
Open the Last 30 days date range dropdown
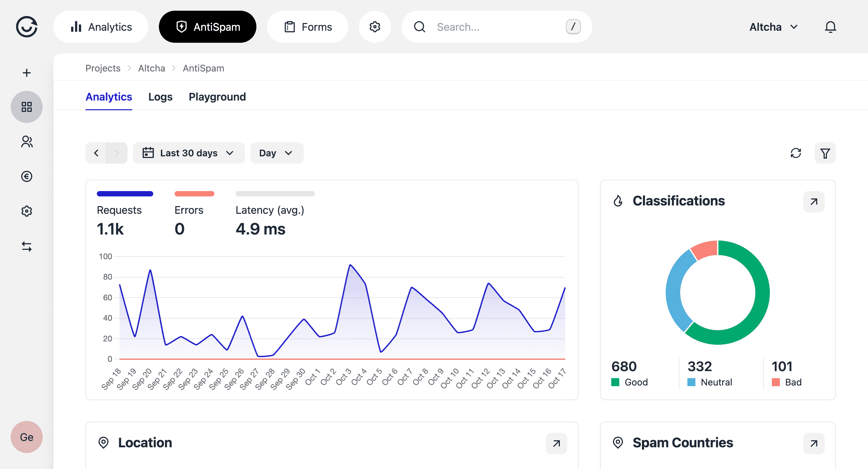tap(188, 152)
